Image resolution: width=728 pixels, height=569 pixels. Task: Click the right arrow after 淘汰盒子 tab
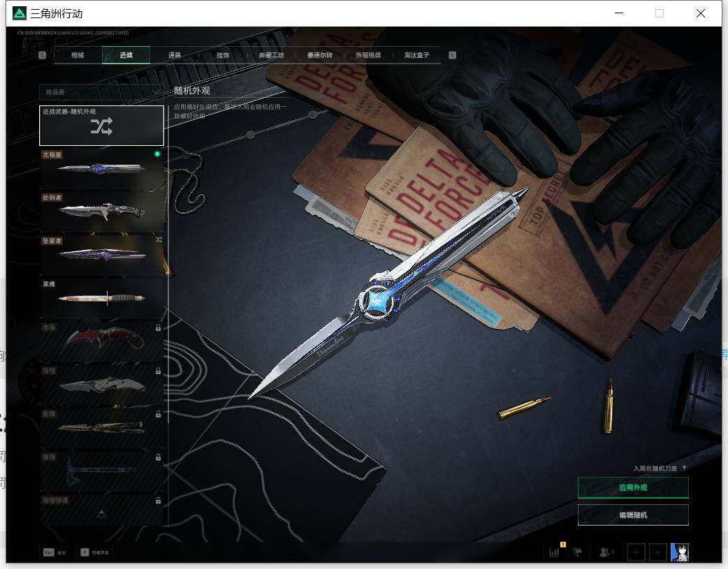click(x=452, y=54)
